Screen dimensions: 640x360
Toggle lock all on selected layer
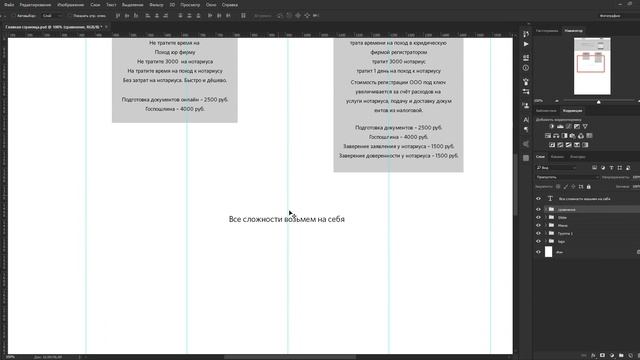point(589,187)
